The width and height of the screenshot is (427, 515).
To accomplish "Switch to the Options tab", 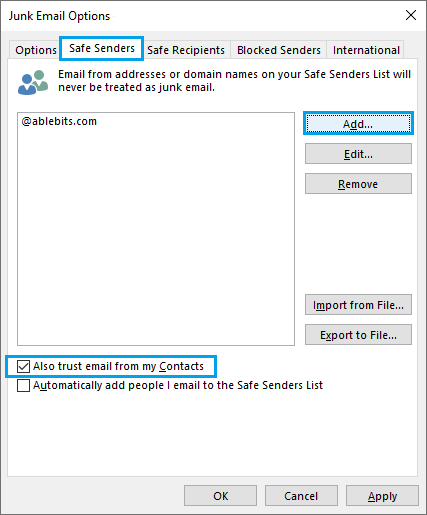I will point(35,50).
